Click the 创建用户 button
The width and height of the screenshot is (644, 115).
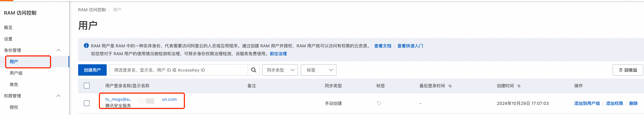92,70
